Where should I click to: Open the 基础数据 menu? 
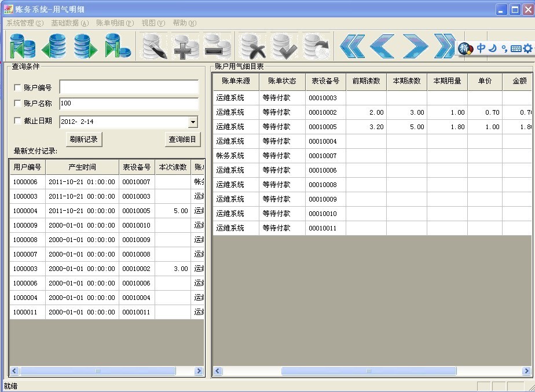[x=69, y=23]
